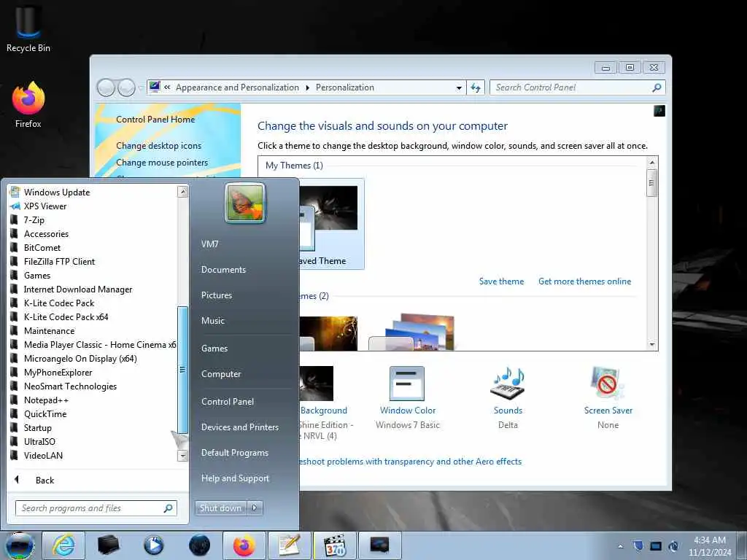Screen dimensions: 747x560
Task: Open the Recycle Bin desktop icon
Action: click(28, 28)
